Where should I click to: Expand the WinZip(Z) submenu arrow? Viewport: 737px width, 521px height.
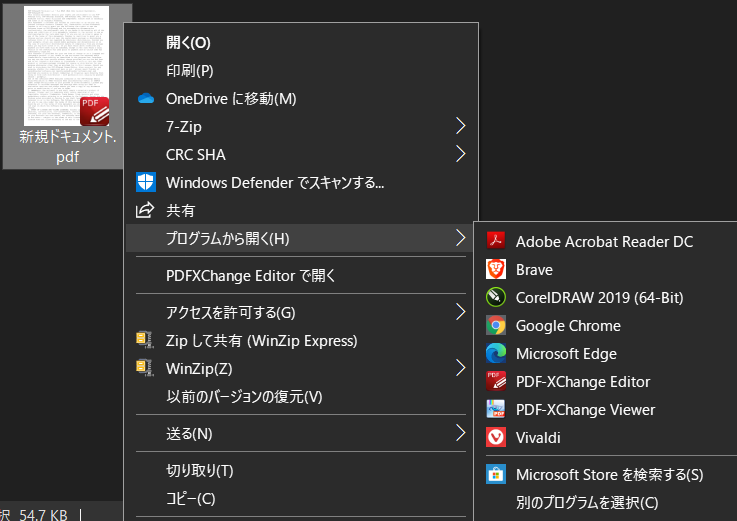461,368
